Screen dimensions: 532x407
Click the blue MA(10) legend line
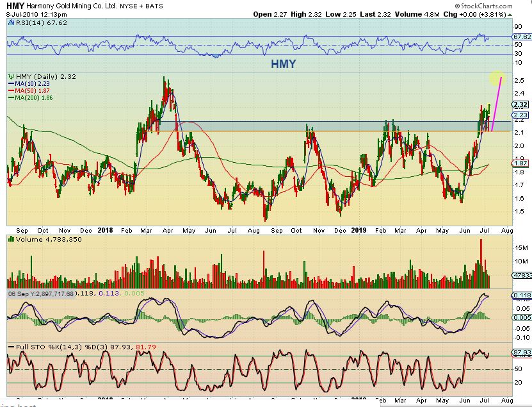pos(11,83)
